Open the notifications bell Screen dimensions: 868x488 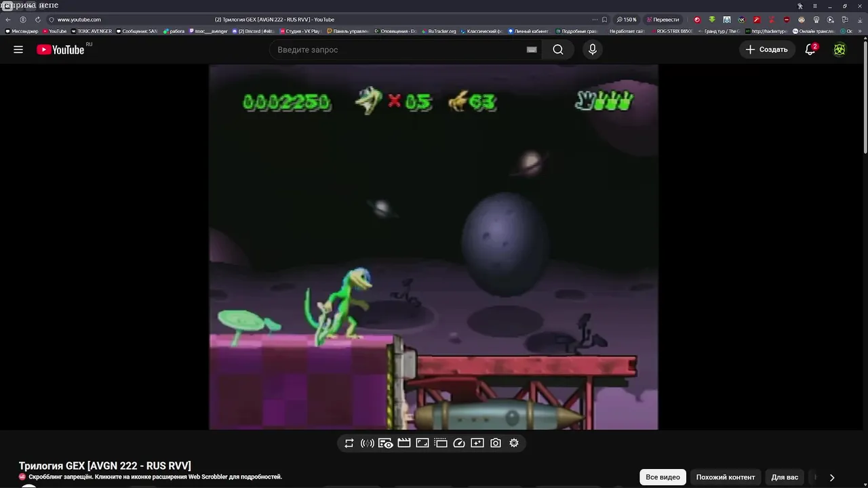(x=810, y=49)
